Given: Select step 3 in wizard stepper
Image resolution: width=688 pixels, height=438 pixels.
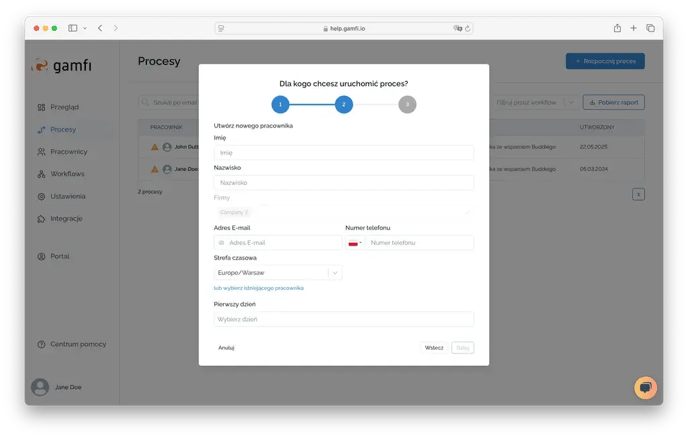Looking at the screenshot, I should click(x=407, y=104).
